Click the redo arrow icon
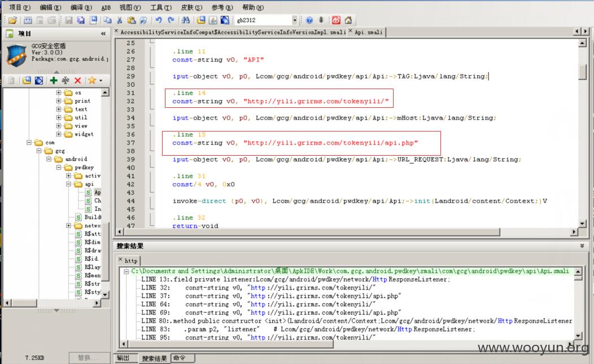The height and width of the screenshot is (364, 594). pos(171,20)
